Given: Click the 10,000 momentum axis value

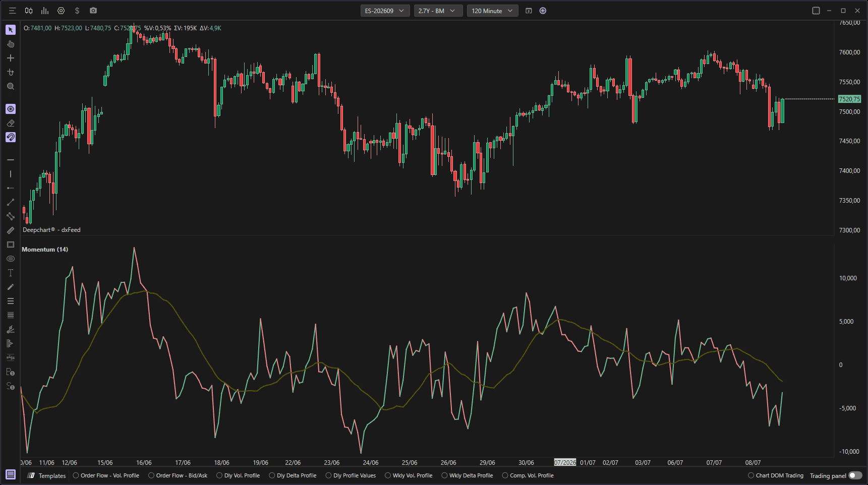Looking at the screenshot, I should pyautogui.click(x=848, y=278).
